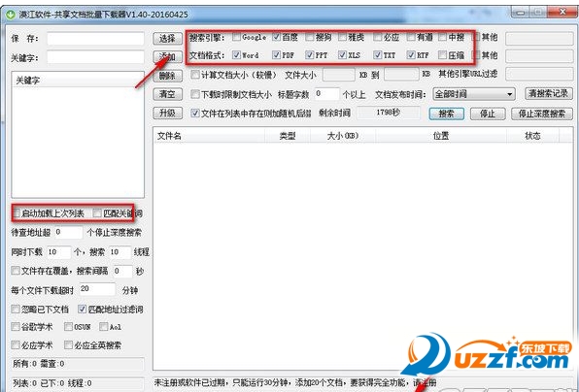Uncheck the Word document format

coord(236,55)
